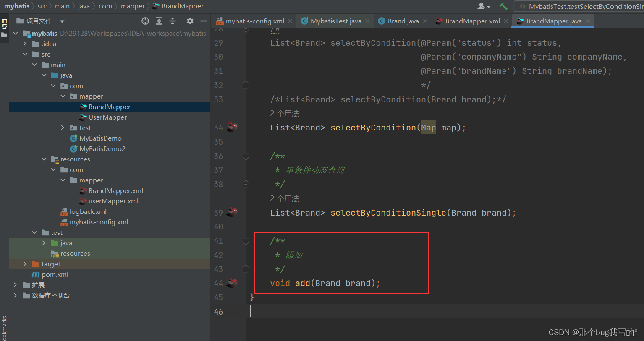Collapse the resources folder node
The image size is (644, 341).
[44, 159]
